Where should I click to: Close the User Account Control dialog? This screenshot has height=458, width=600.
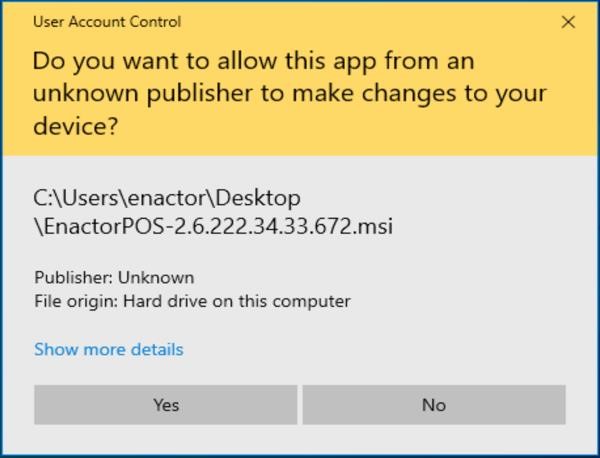[x=568, y=21]
